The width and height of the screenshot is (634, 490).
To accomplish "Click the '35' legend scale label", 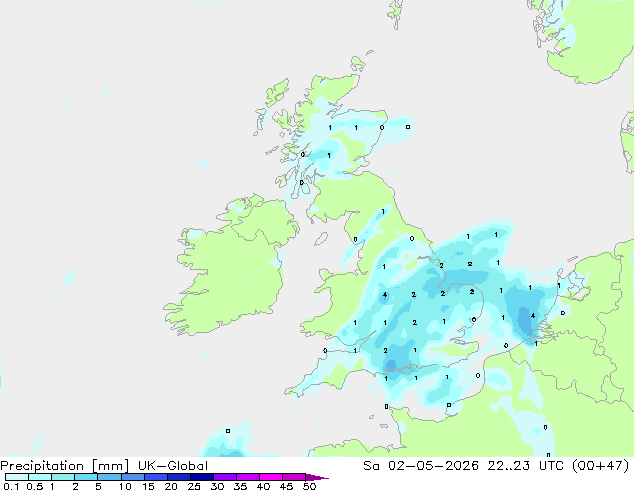I will [240, 486].
